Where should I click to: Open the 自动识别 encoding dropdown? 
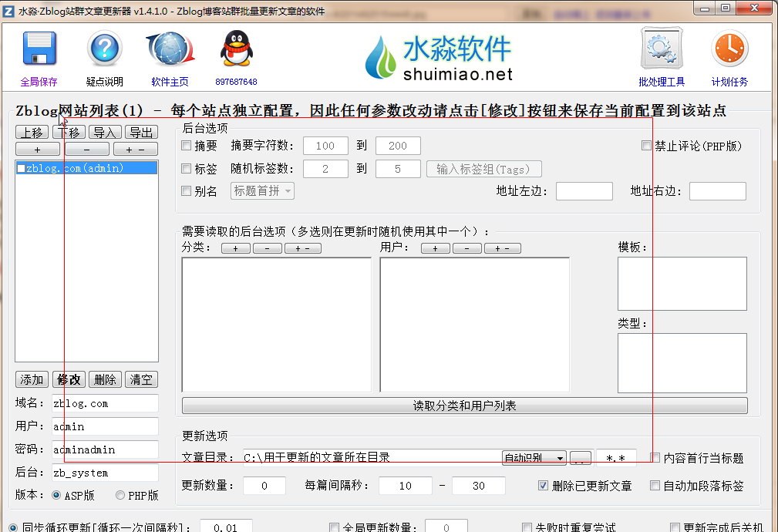tap(534, 457)
